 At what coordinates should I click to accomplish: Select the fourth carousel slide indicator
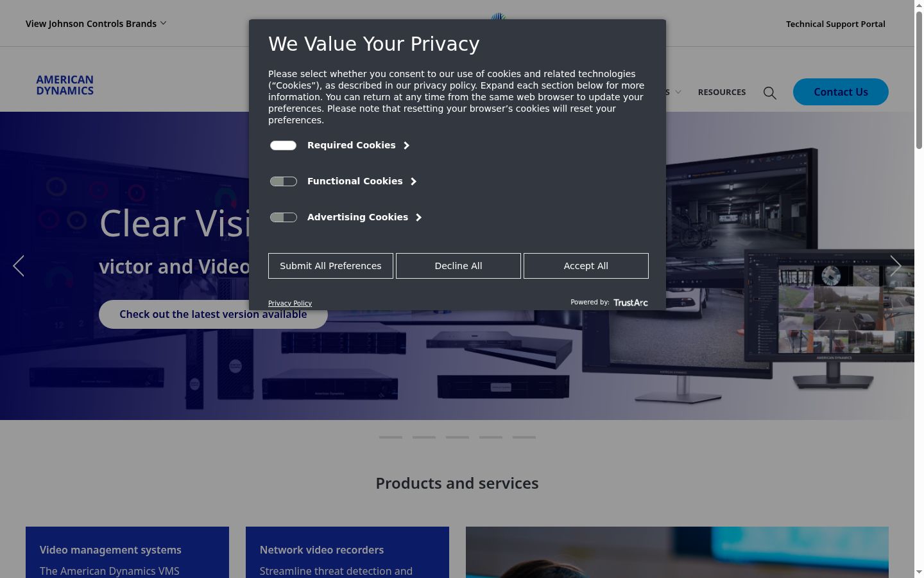point(491,437)
